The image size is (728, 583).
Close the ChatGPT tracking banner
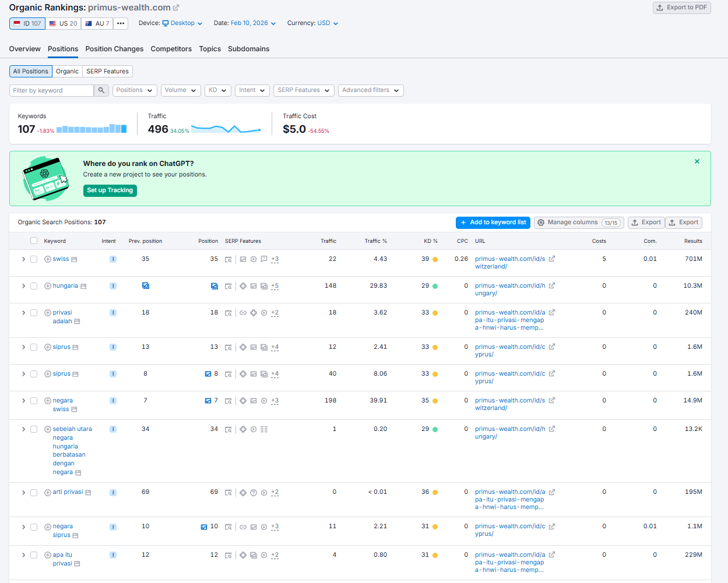click(697, 161)
